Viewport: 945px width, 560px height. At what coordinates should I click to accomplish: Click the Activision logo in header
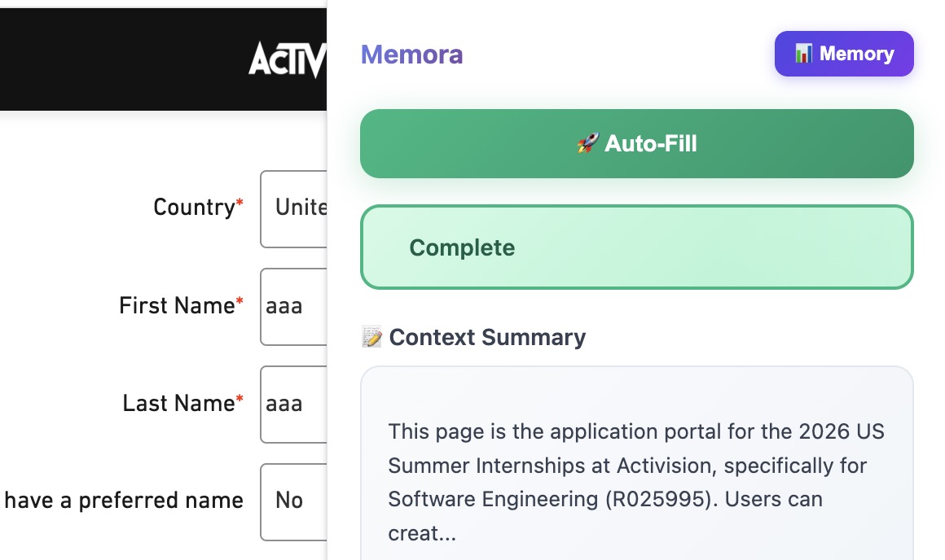tap(288, 59)
